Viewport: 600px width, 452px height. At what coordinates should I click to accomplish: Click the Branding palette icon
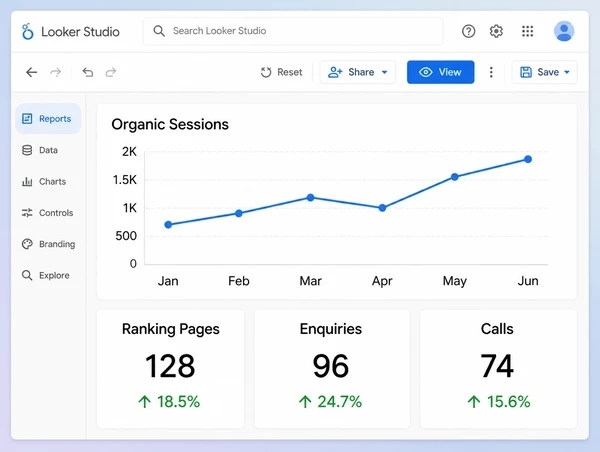point(27,244)
